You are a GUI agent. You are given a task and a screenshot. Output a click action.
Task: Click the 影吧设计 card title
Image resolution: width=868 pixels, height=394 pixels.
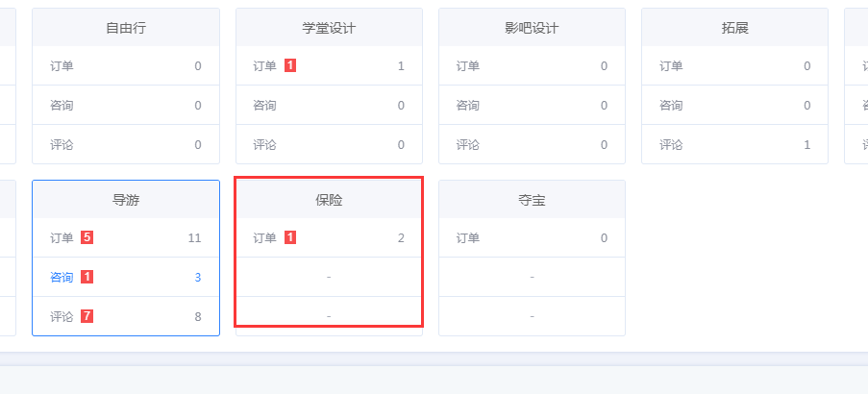click(x=532, y=28)
